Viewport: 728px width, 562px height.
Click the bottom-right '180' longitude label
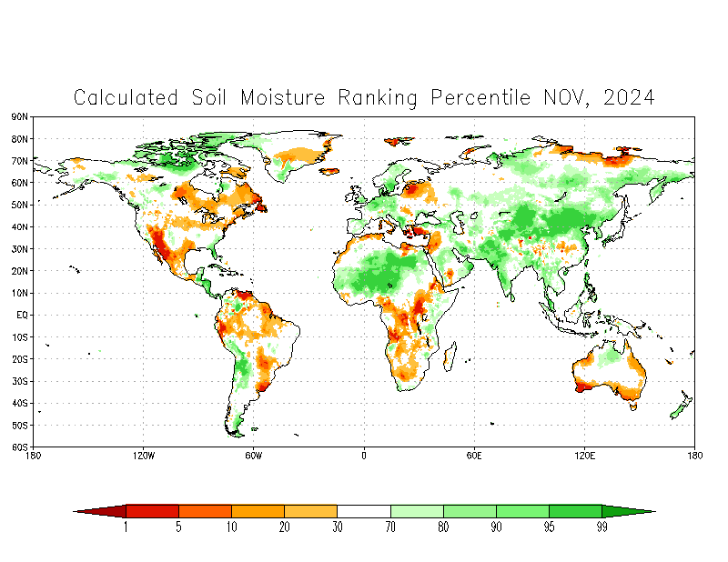(694, 456)
